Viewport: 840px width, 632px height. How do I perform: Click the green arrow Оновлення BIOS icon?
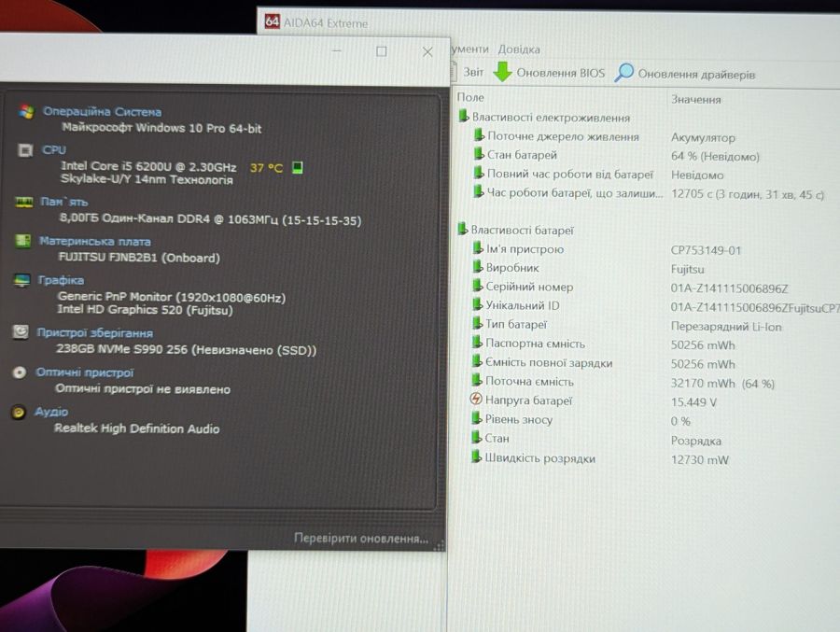(502, 72)
